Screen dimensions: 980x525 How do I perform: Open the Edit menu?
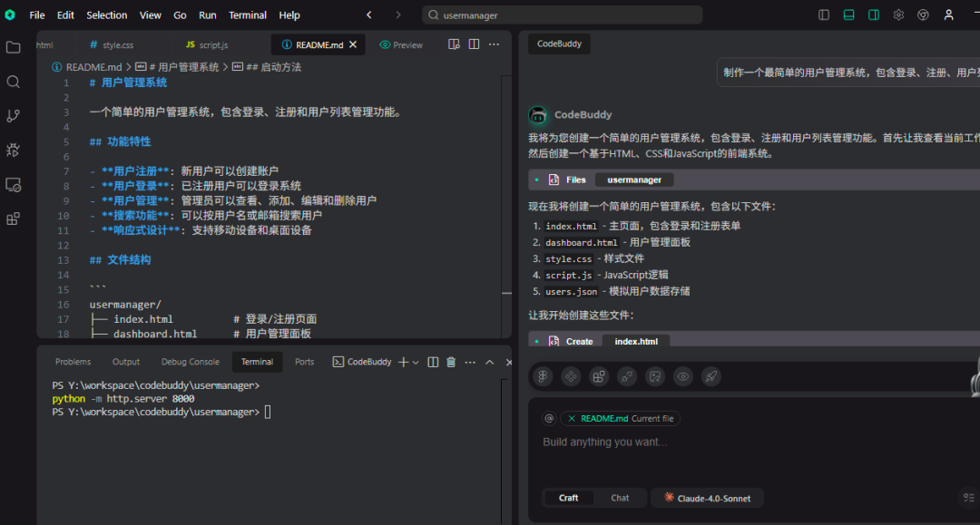pyautogui.click(x=65, y=15)
